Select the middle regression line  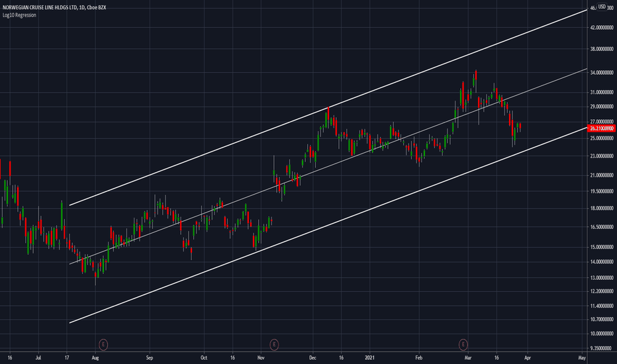(328, 166)
